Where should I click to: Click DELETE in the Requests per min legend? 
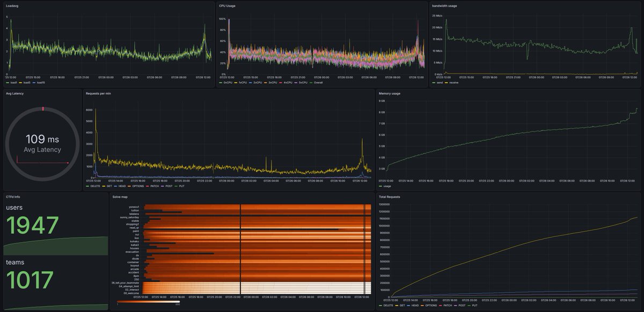tap(95, 185)
